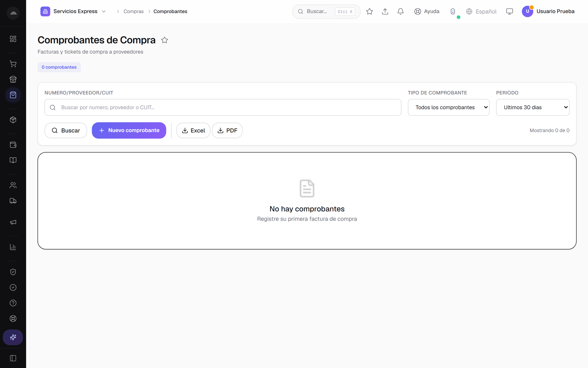Image resolution: width=588 pixels, height=368 pixels.
Task: Export list to Excel
Action: pyautogui.click(x=193, y=130)
